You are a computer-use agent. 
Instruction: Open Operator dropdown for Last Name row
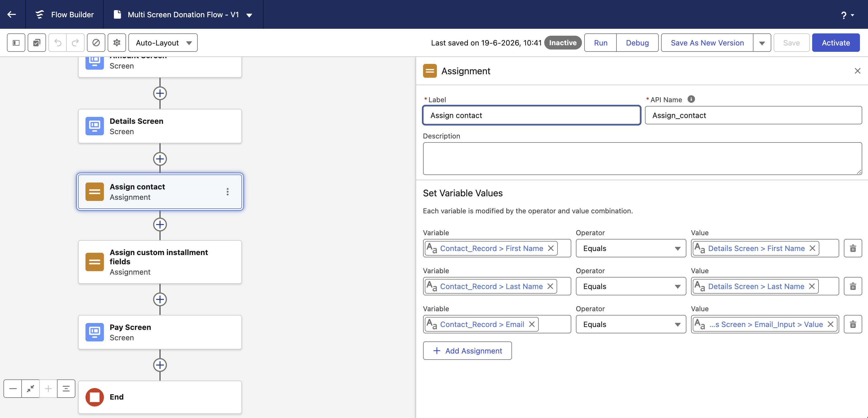[631, 286]
